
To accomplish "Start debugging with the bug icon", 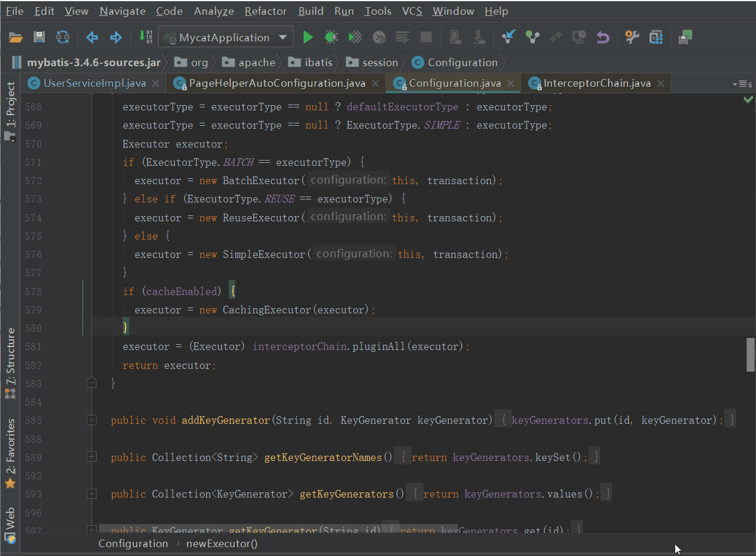I will click(x=331, y=38).
